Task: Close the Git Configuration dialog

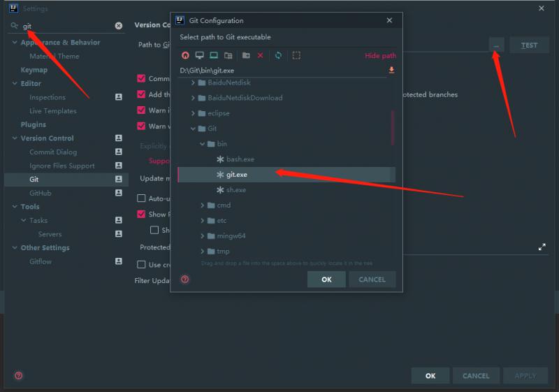Action: coord(389,20)
